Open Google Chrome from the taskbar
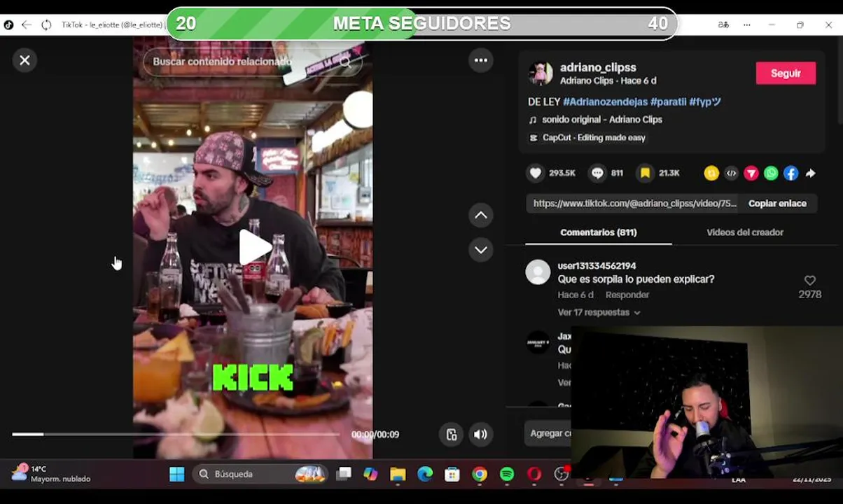The height and width of the screenshot is (504, 843). [480, 475]
